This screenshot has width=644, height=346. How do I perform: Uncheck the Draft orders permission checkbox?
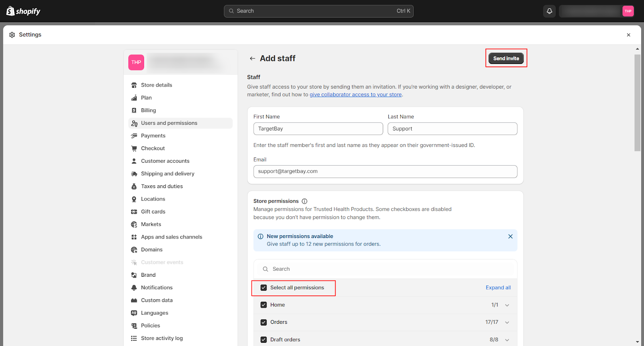pos(264,340)
